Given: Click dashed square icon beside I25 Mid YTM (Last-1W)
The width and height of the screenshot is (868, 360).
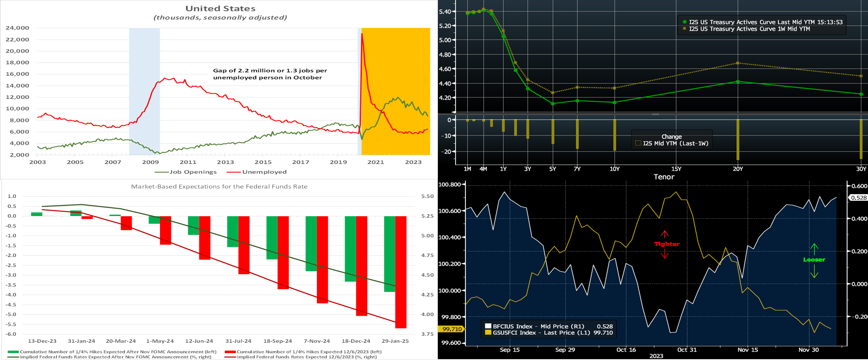Looking at the screenshot, I should [x=638, y=143].
